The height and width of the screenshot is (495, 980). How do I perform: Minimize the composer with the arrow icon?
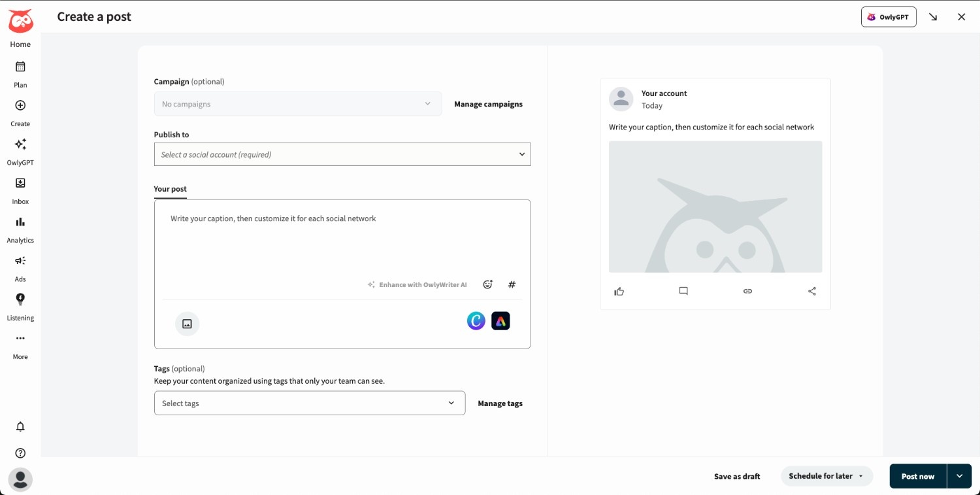[933, 17]
